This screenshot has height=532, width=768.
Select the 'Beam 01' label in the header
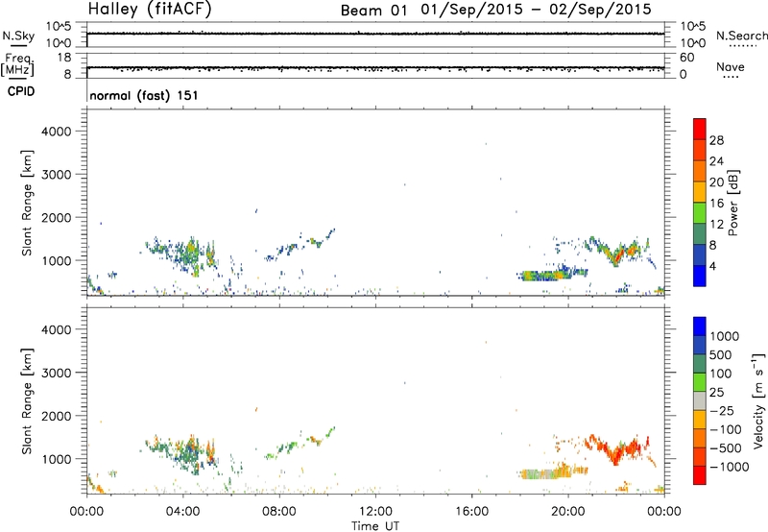click(x=373, y=11)
